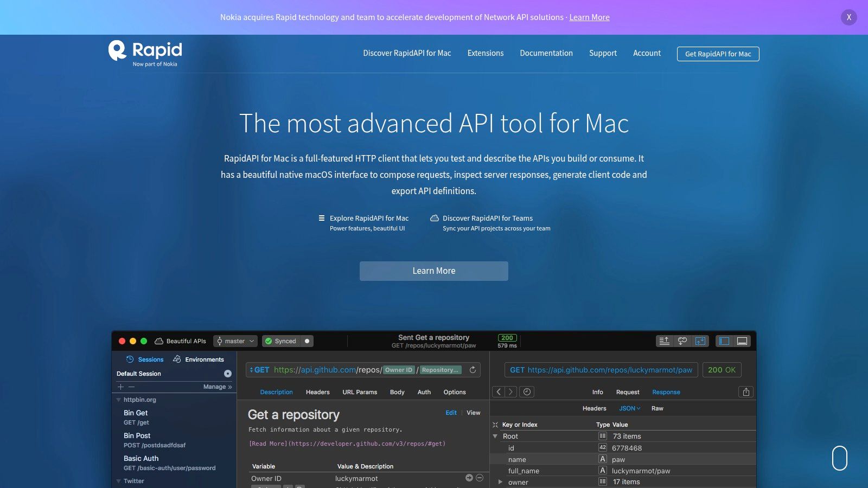This screenshot has height=488, width=868.
Task: Click the previous response back arrow
Action: point(499,391)
